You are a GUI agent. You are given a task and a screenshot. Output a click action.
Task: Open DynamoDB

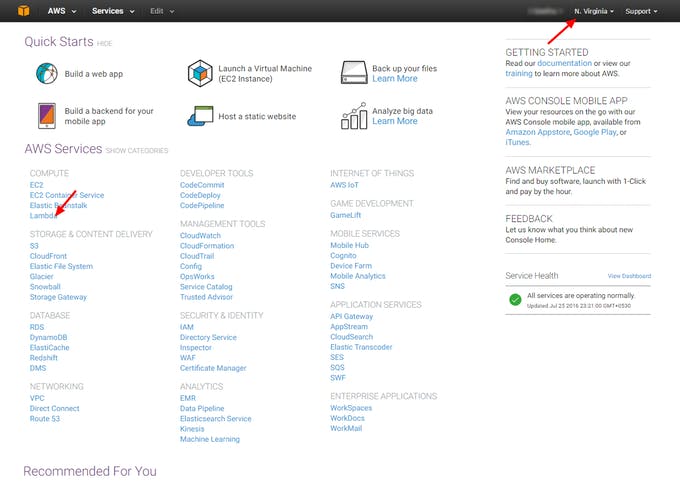[48, 337]
